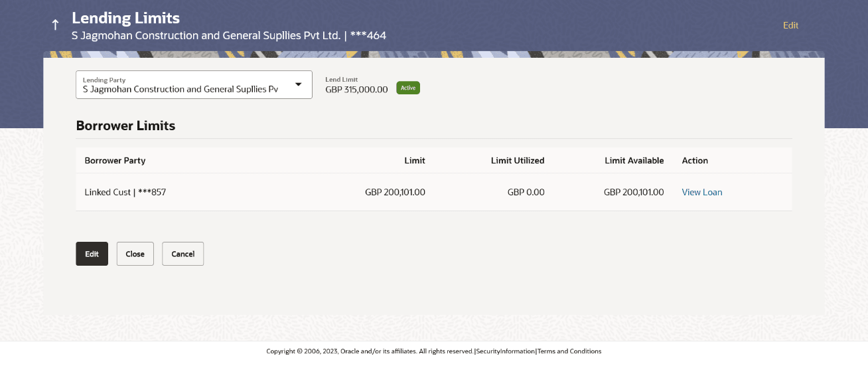Click the back arrow beside Lending Limits

[x=55, y=25]
